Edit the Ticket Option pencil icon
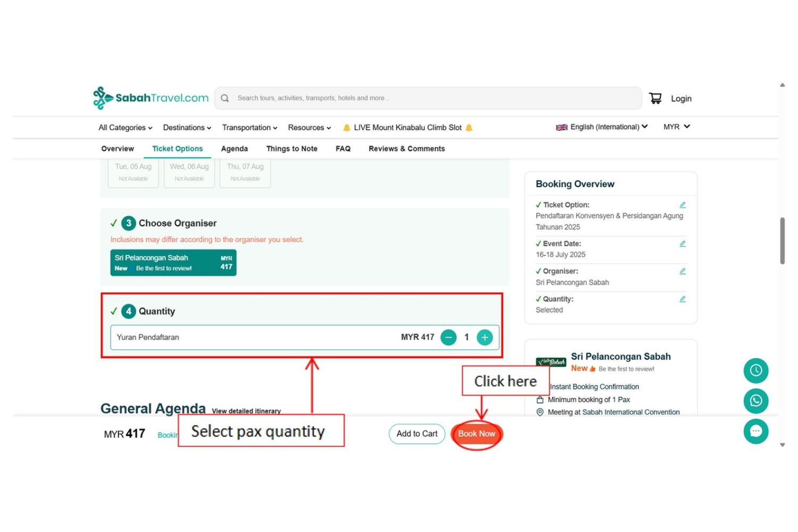This screenshot has width=798, height=532. tap(683, 205)
